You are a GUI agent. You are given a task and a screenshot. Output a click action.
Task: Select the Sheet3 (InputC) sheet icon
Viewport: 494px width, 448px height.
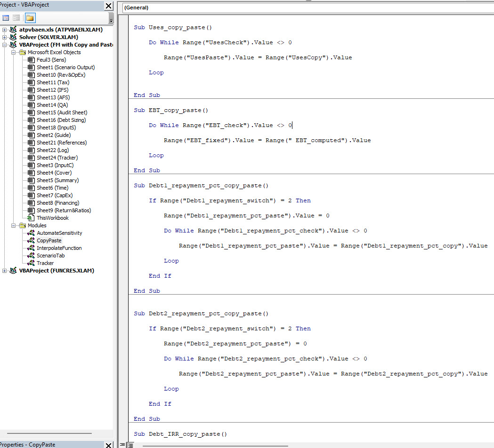point(31,165)
